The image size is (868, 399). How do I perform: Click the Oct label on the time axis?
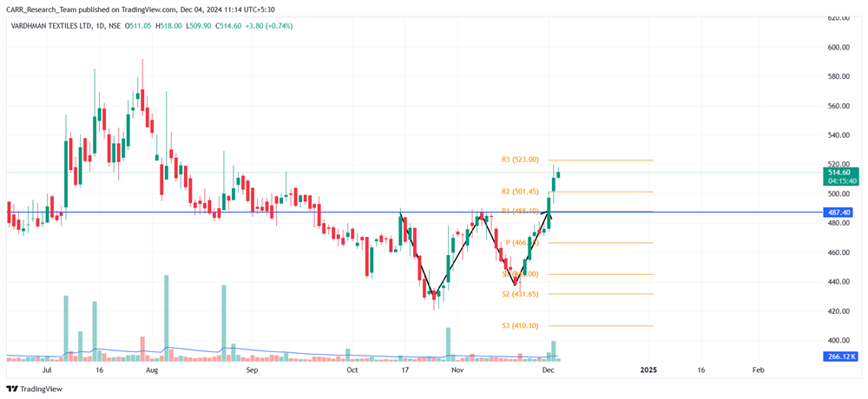[x=351, y=369]
